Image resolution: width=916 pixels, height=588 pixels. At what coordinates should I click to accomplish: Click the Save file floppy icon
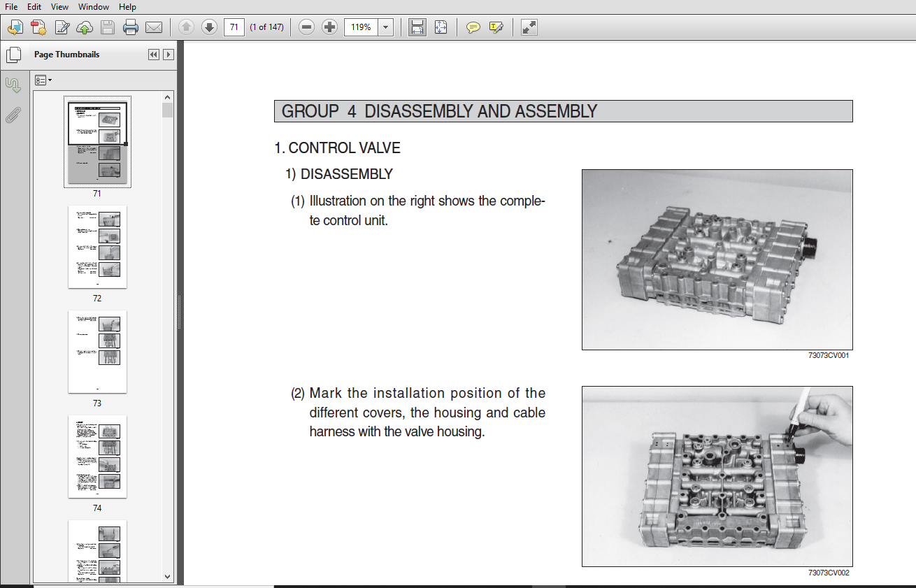click(x=108, y=27)
